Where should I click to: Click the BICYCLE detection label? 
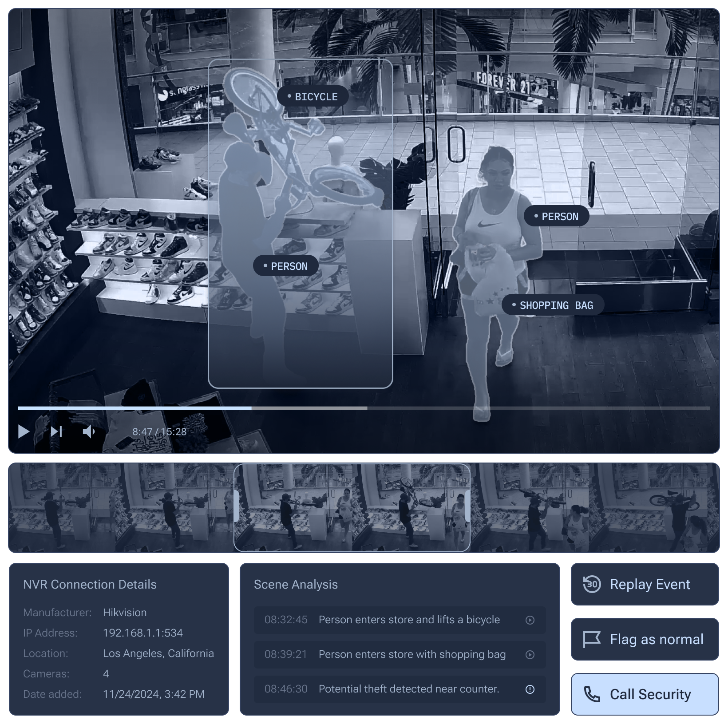point(313,97)
